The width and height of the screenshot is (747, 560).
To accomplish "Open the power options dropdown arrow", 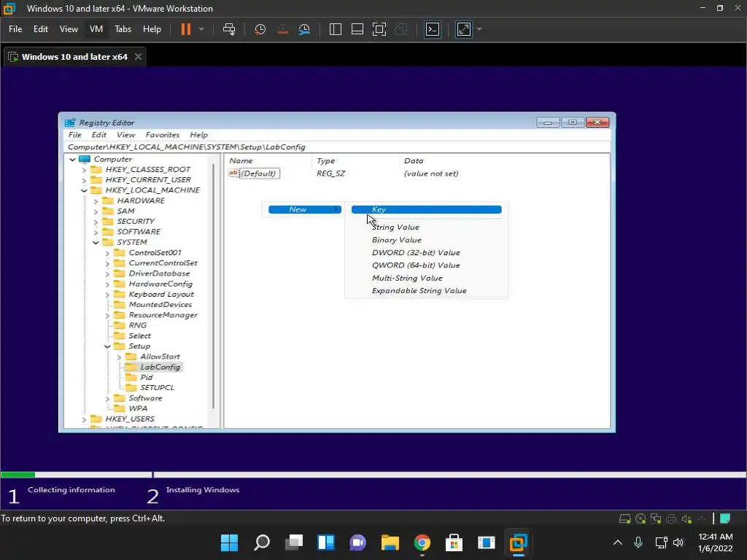I will (201, 29).
